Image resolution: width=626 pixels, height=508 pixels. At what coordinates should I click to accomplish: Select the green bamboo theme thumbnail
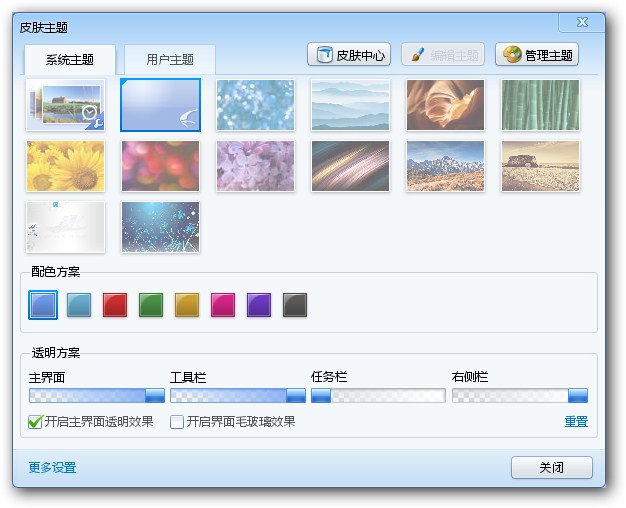540,105
